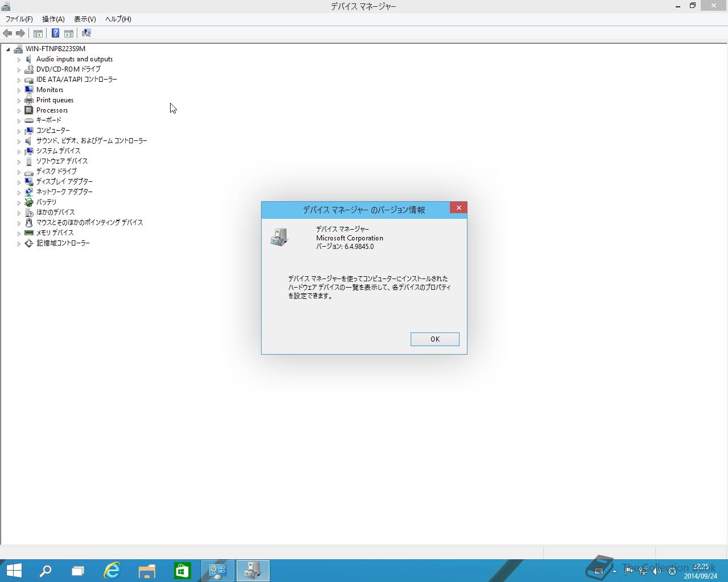Expand the ディスプレイ アダプター node
The height and width of the screenshot is (582, 728).
point(19,182)
